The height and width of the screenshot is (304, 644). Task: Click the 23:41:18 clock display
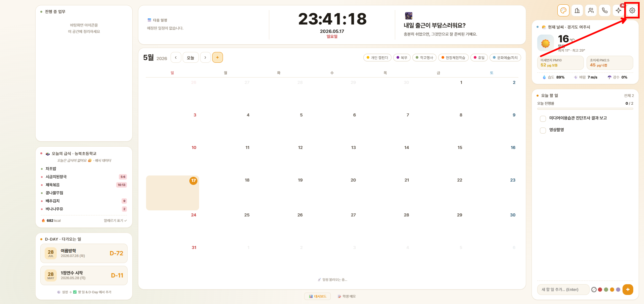[332, 19]
